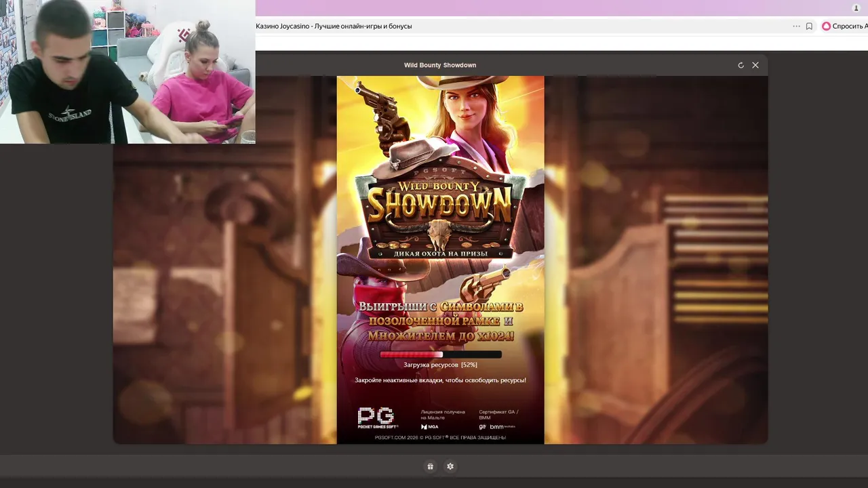Click the page title "Казино Joycasino - Лучшие онлайн-игры и бонусы"
Image resolution: width=868 pixels, height=488 pixels.
334,26
